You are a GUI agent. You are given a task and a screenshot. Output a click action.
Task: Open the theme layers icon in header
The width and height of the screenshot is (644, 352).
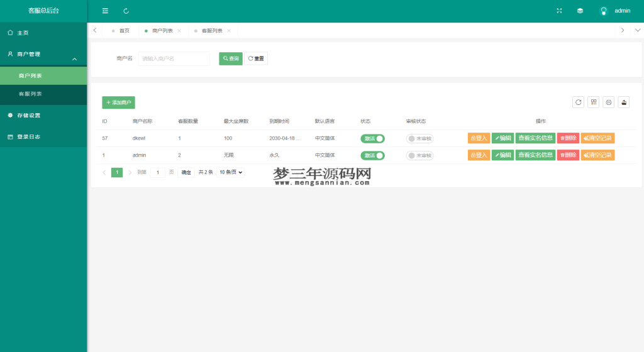[580, 11]
